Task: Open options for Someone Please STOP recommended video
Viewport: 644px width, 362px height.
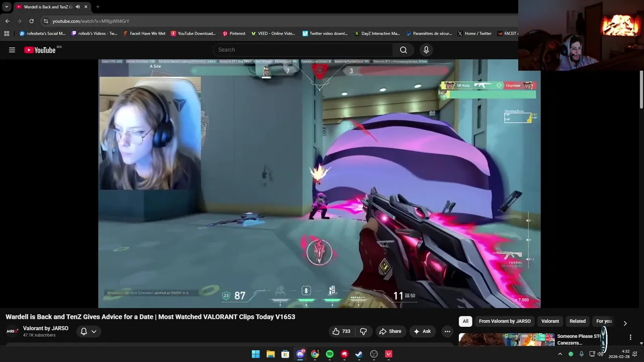Action: click(x=630, y=337)
